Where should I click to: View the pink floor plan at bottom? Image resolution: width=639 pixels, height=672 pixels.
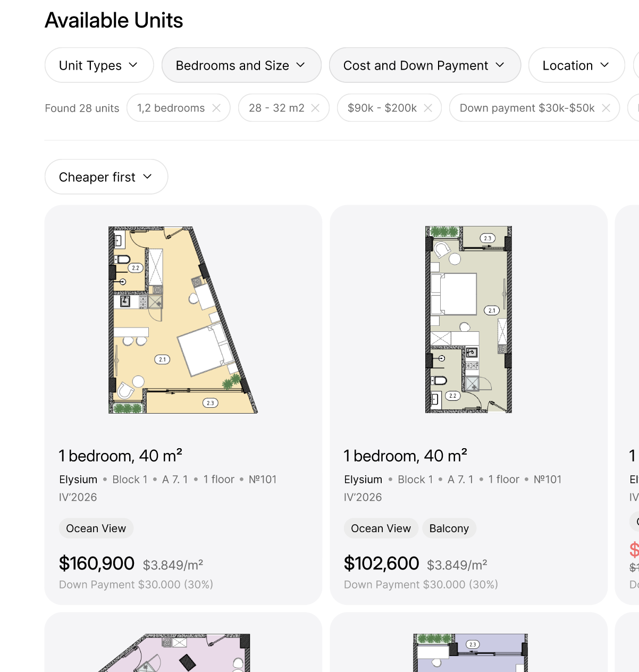coord(183,652)
